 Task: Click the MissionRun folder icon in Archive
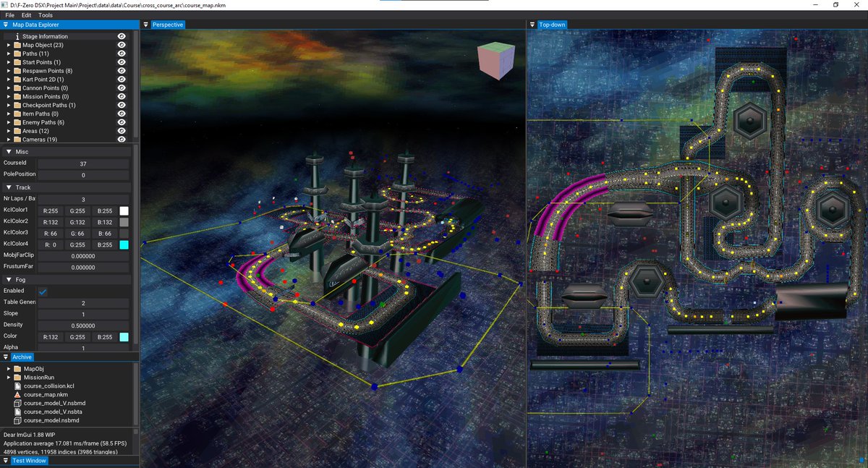point(17,377)
